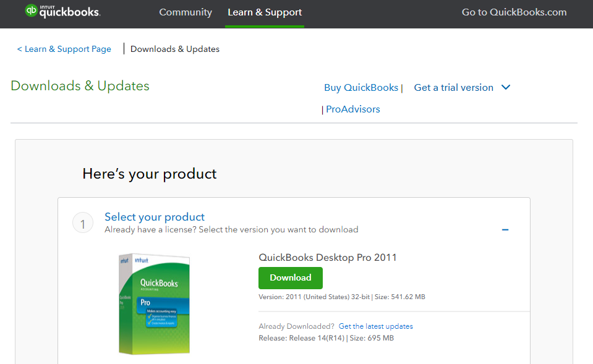This screenshot has height=364, width=593.
Task: Open the Buy QuickBooks link
Action: [361, 88]
